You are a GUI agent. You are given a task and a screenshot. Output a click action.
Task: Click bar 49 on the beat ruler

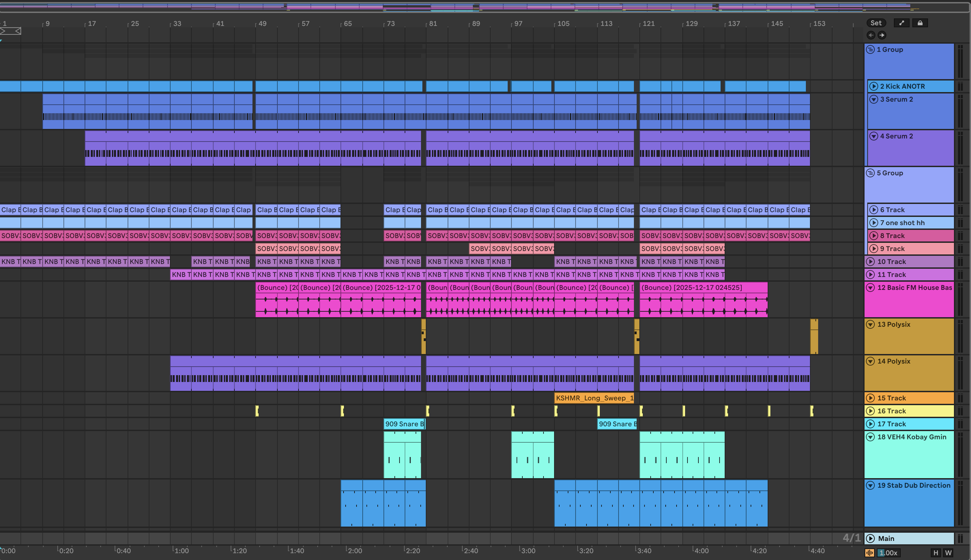pyautogui.click(x=262, y=24)
